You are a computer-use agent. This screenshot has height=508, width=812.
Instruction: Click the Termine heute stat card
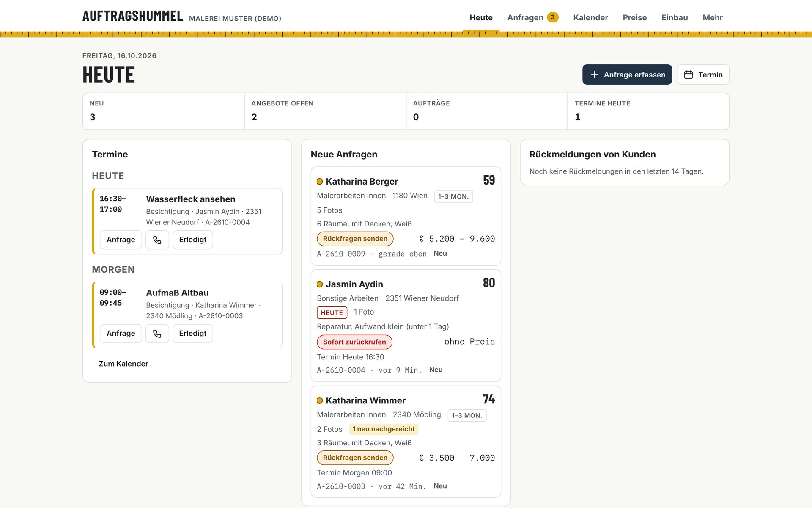coord(648,111)
